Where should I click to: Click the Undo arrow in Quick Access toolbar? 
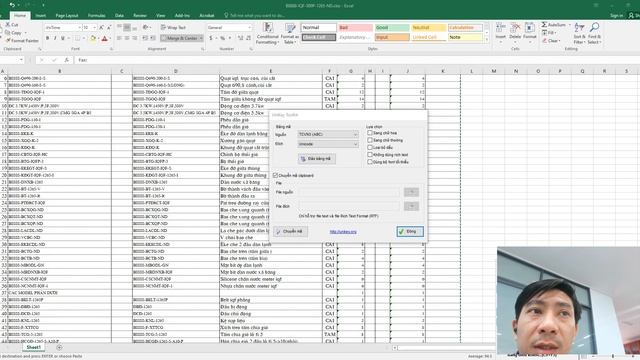tap(12, 5)
